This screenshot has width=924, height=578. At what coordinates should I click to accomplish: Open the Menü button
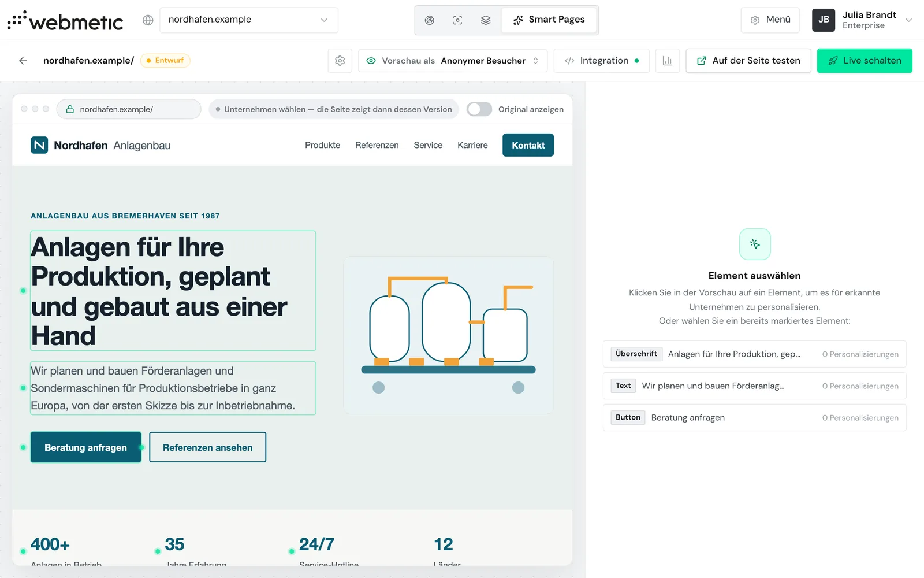(770, 20)
